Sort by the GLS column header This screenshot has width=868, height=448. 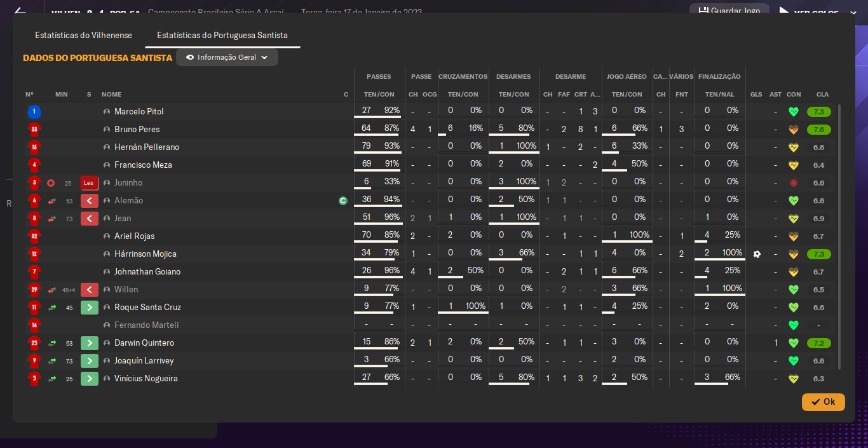[x=756, y=95]
